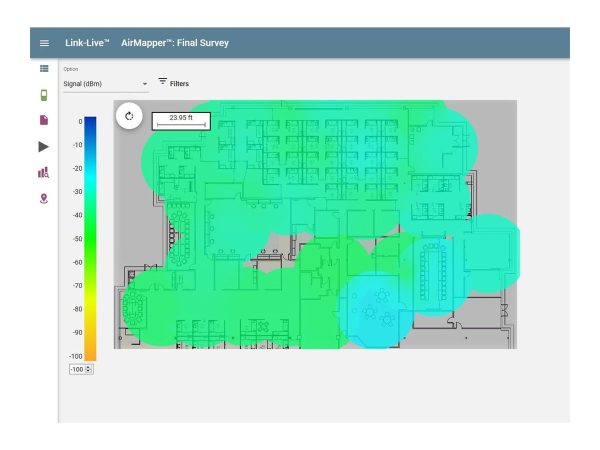Click the -50 label on signal legend

(x=76, y=239)
